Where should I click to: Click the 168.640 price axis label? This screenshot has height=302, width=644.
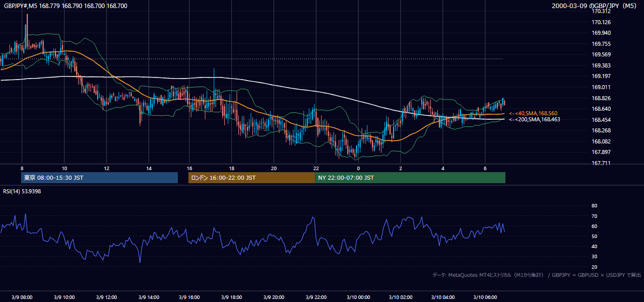[601, 109]
